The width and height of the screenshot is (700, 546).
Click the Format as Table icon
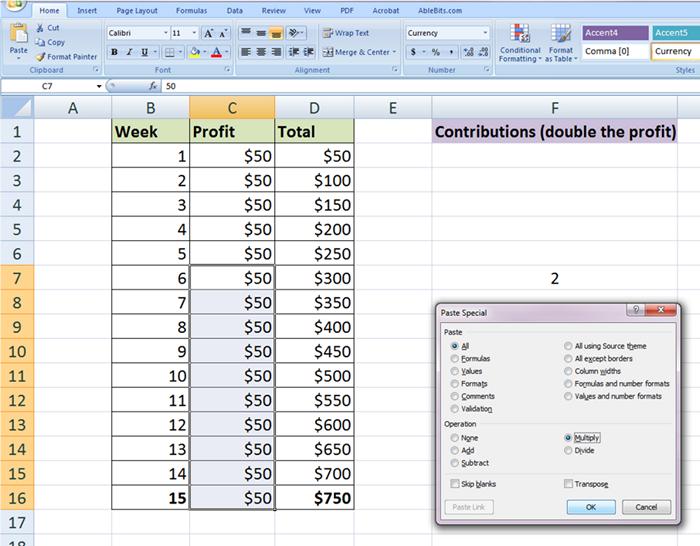561,42
